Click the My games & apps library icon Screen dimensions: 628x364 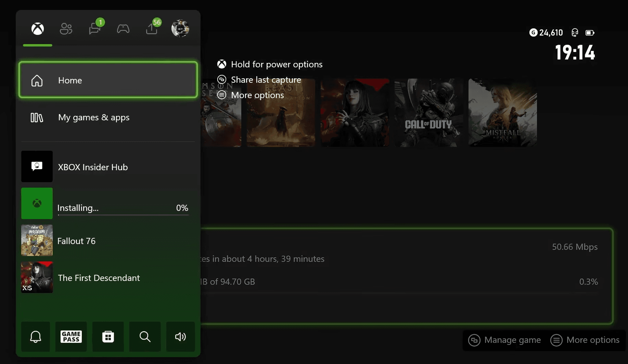37,118
